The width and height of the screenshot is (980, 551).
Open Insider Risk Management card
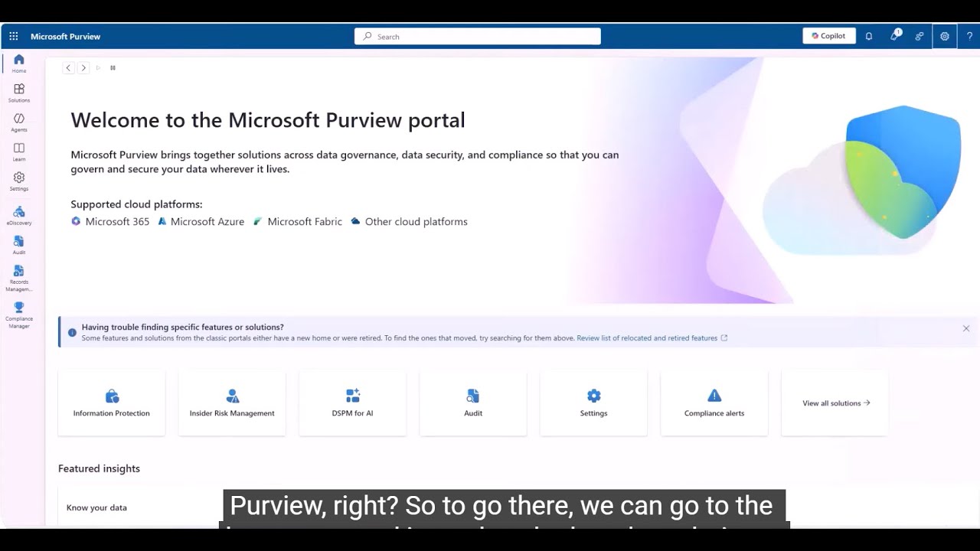tap(232, 403)
